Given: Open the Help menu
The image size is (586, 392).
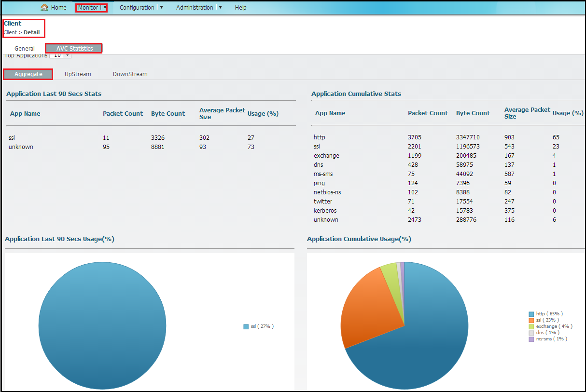Looking at the screenshot, I should click(240, 7).
